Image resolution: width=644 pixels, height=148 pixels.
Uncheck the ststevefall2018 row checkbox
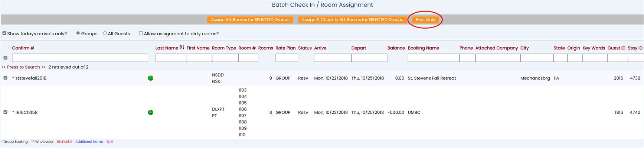[x=6, y=78]
